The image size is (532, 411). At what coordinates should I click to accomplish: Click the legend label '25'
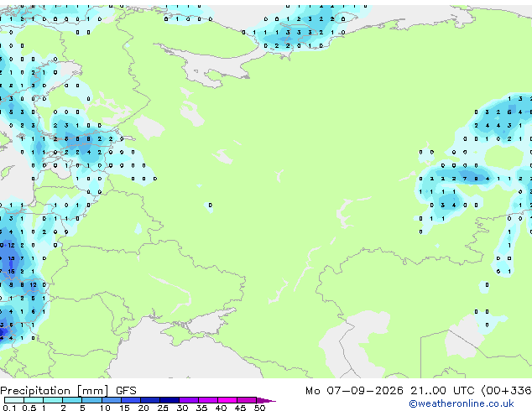[x=163, y=408]
